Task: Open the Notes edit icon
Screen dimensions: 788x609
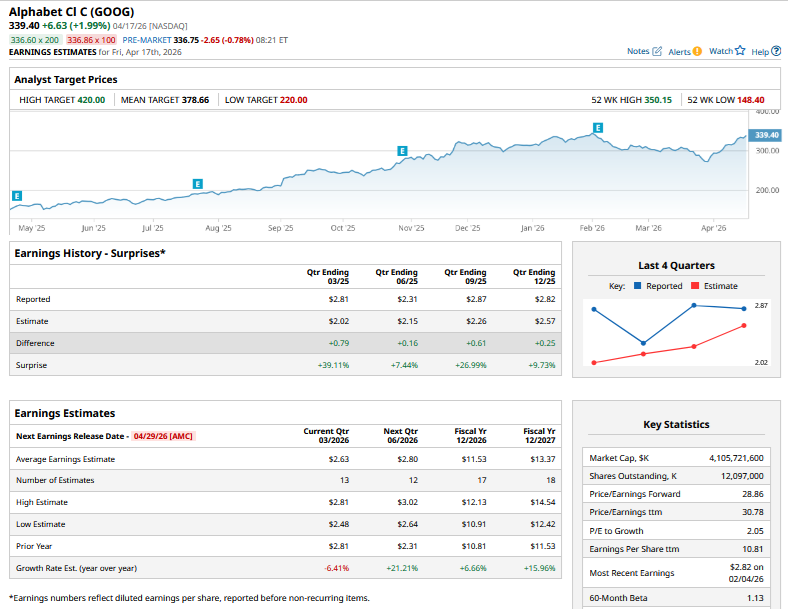Action: [657, 51]
